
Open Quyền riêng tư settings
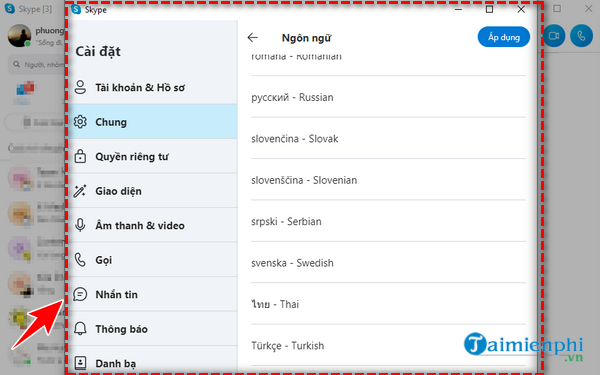click(x=153, y=156)
